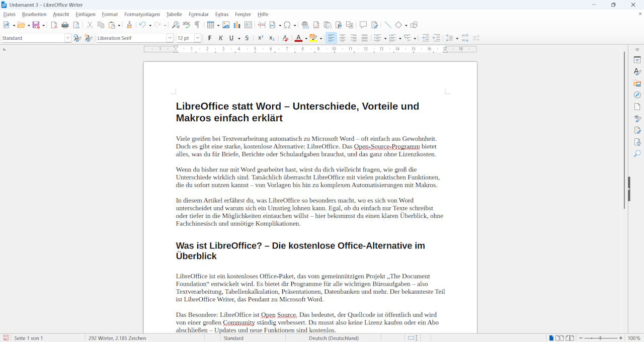
Task: Click Export as PDF icon
Action: click(x=54, y=25)
